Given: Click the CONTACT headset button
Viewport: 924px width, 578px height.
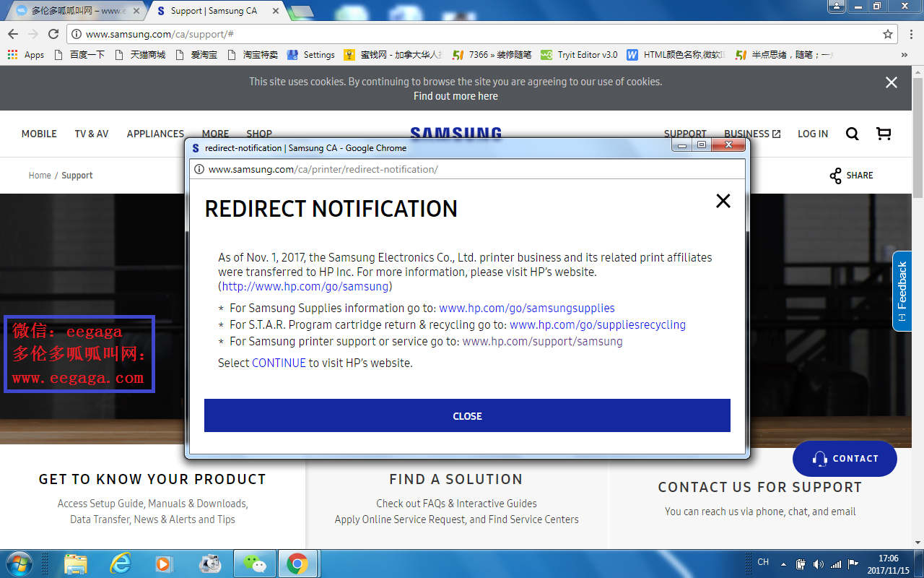Looking at the screenshot, I should [x=845, y=458].
